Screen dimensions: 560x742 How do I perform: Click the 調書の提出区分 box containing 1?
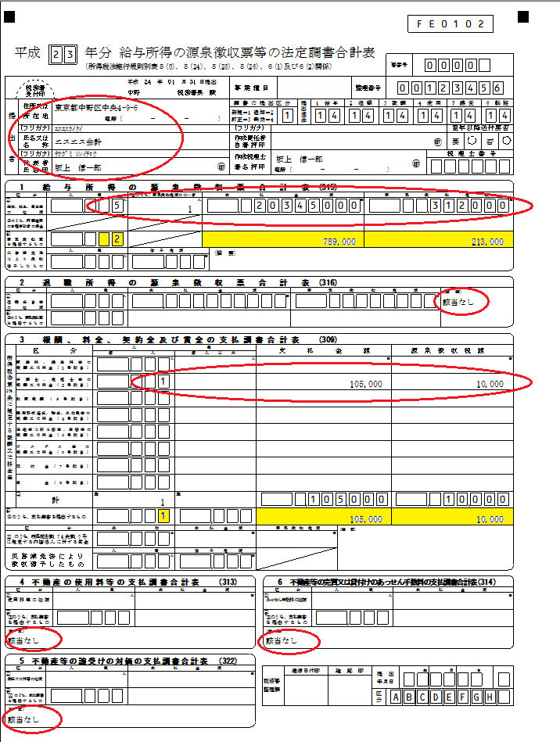pos(287,116)
